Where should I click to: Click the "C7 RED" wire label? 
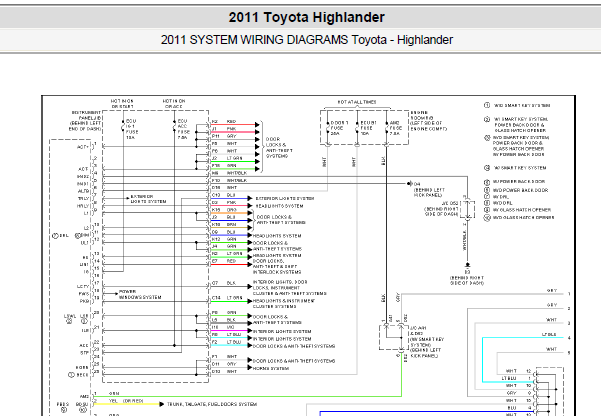point(224,261)
